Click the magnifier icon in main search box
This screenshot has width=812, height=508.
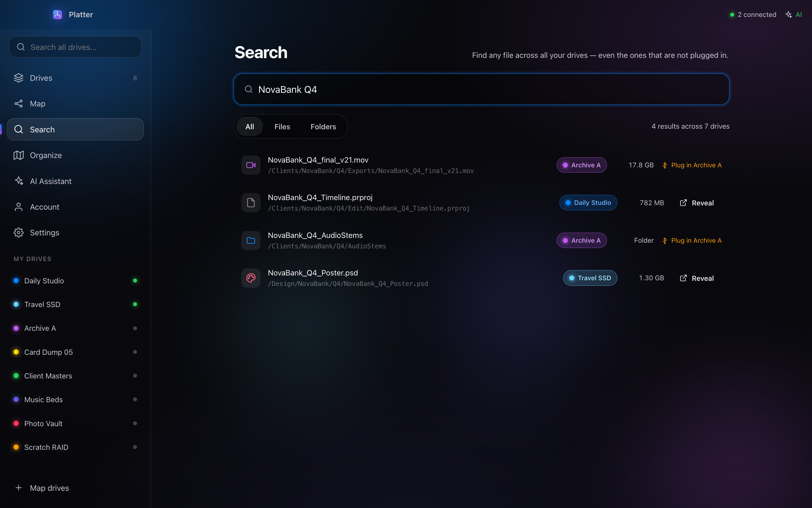click(249, 89)
